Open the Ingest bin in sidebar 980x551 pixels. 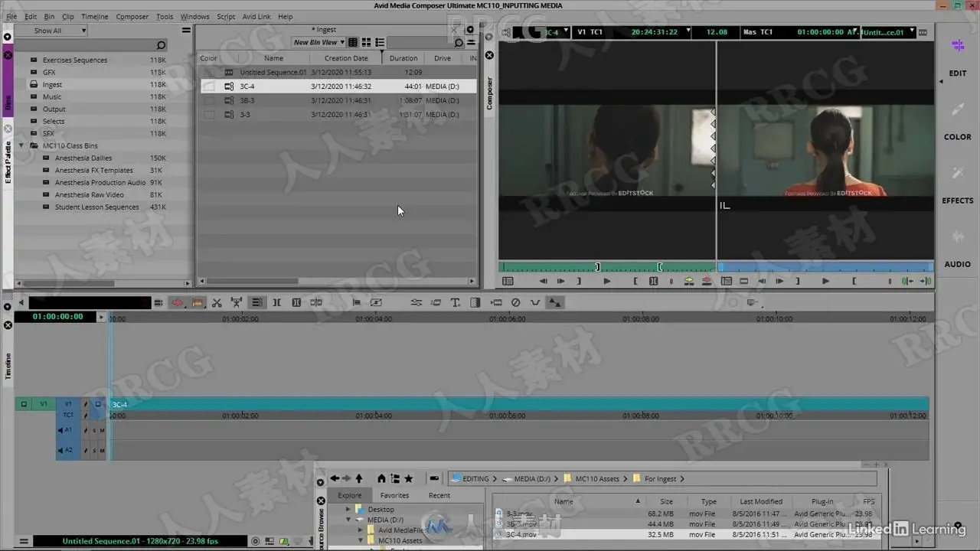pos(53,84)
